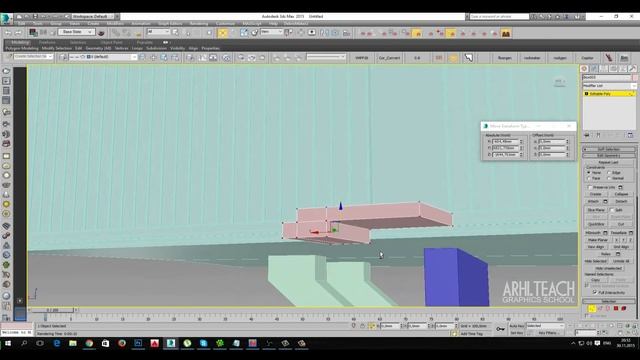Click the Absolute X field in Move Transform dialog
Image resolution: width=640 pixels, height=360 pixels.
click(505, 141)
